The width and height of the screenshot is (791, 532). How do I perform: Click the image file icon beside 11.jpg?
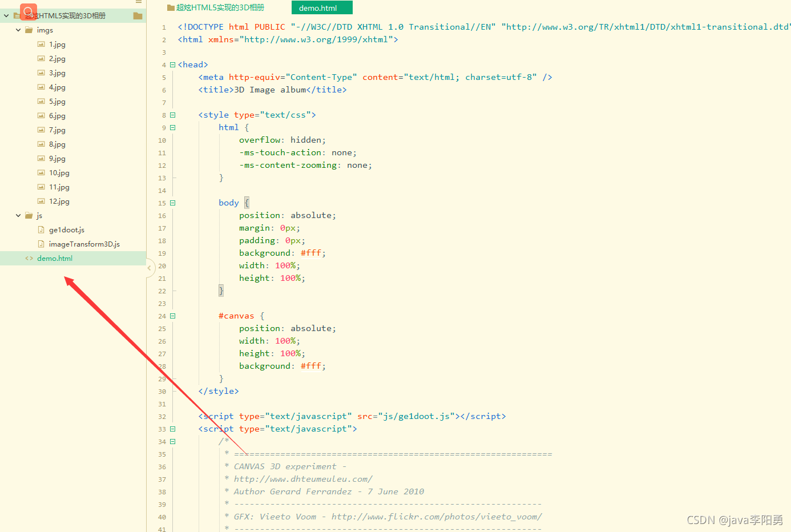[41, 187]
